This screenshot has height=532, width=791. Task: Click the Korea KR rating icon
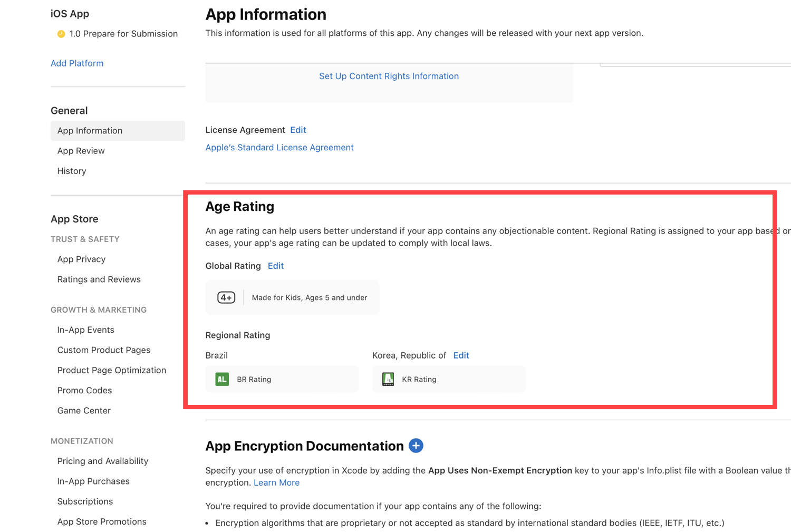click(x=388, y=379)
